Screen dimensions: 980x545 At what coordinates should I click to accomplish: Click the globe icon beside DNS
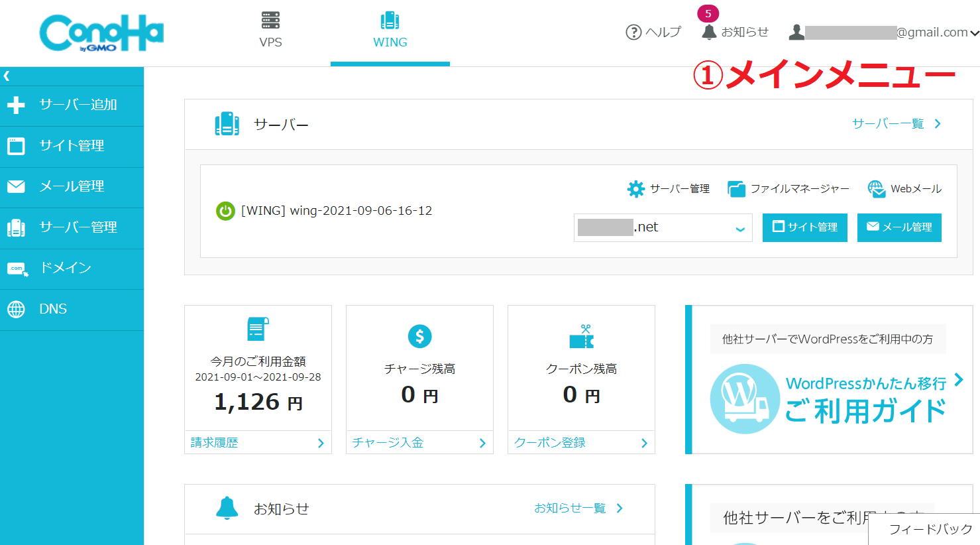coord(16,309)
